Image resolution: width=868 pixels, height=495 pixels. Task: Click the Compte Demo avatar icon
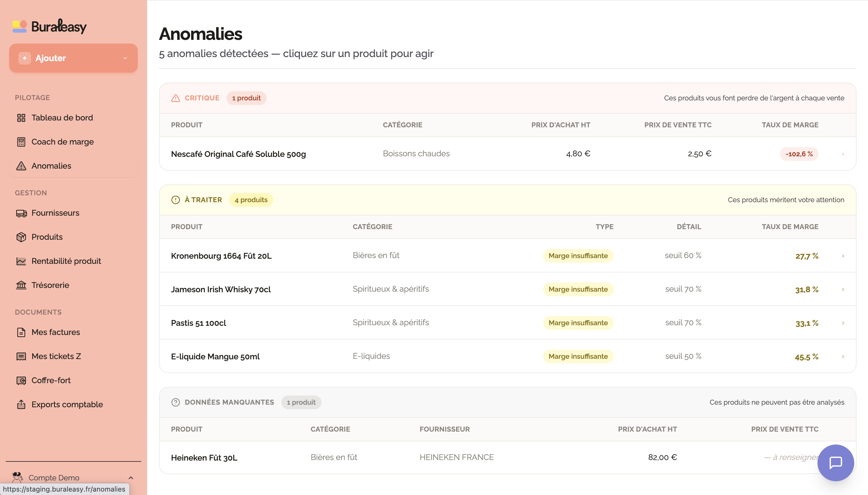click(17, 477)
